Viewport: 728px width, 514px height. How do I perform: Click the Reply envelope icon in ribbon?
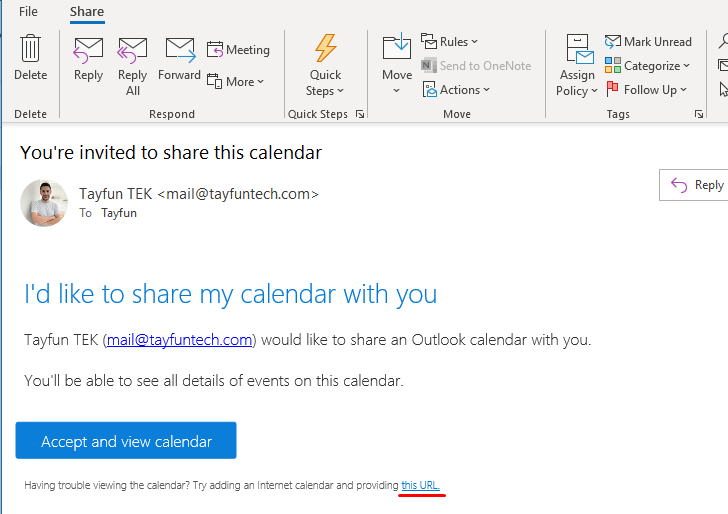point(88,50)
